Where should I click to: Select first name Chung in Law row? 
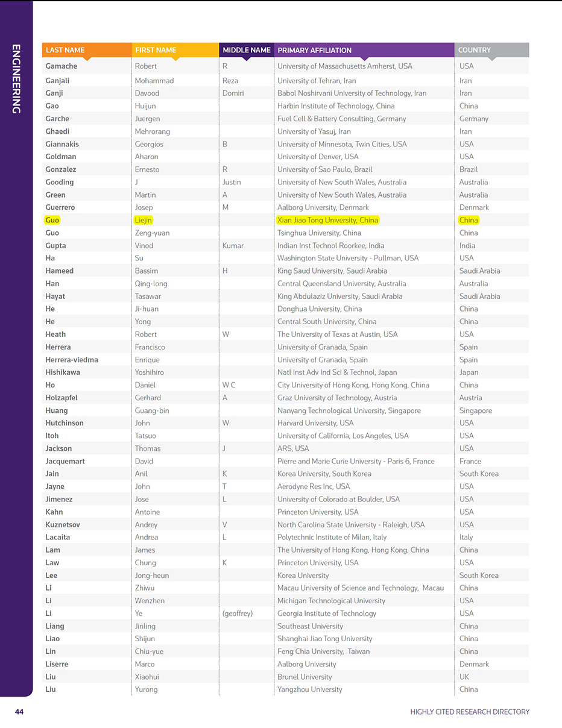pos(145,562)
